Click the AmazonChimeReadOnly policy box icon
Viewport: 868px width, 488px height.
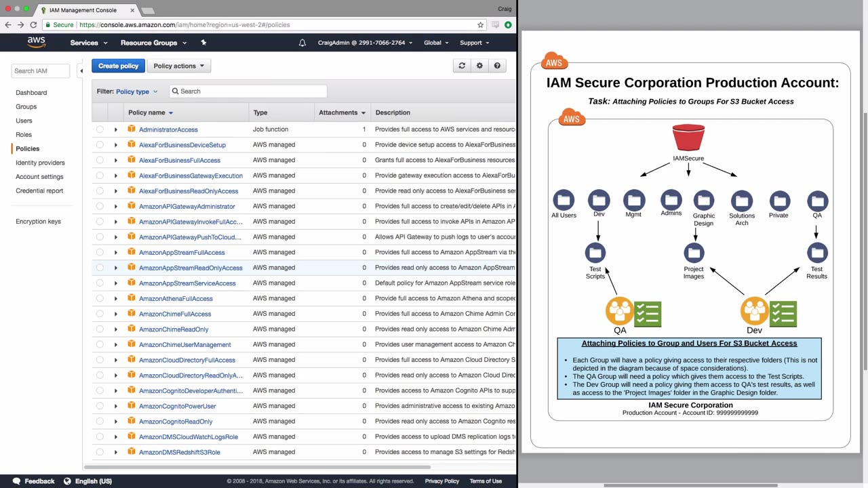coord(132,329)
